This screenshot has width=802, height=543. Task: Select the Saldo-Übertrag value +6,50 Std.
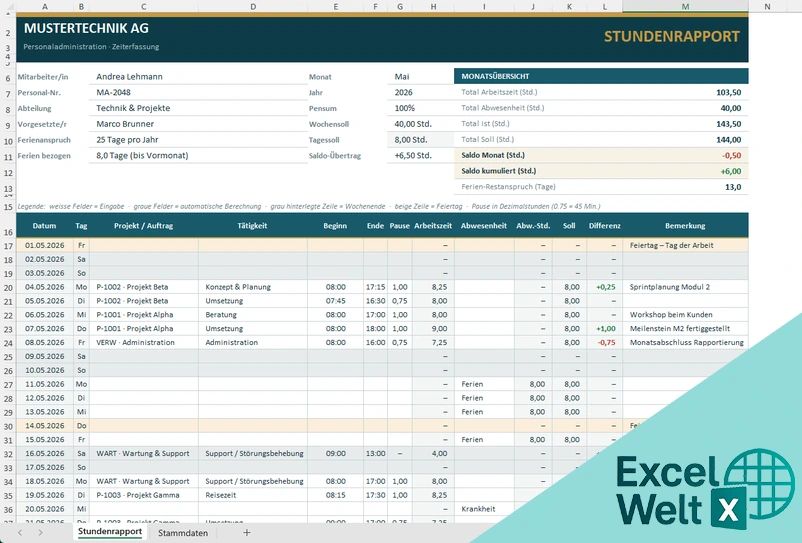point(420,155)
